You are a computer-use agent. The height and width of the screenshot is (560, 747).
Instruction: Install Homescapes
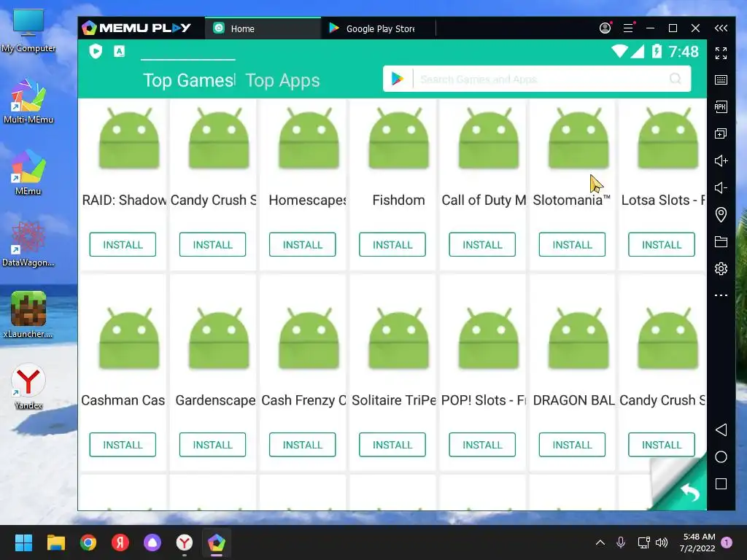coord(303,245)
